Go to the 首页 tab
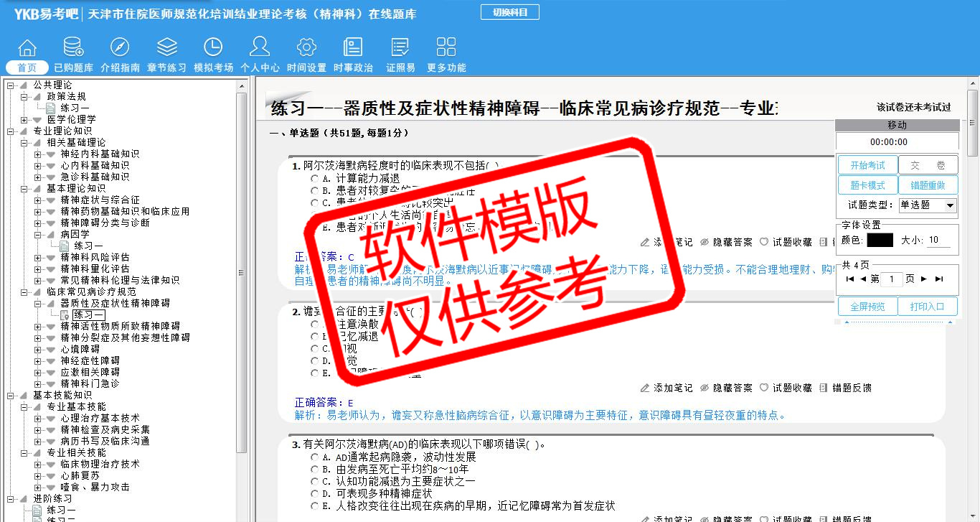Image resolution: width=980 pixels, height=522 pixels. point(27,67)
